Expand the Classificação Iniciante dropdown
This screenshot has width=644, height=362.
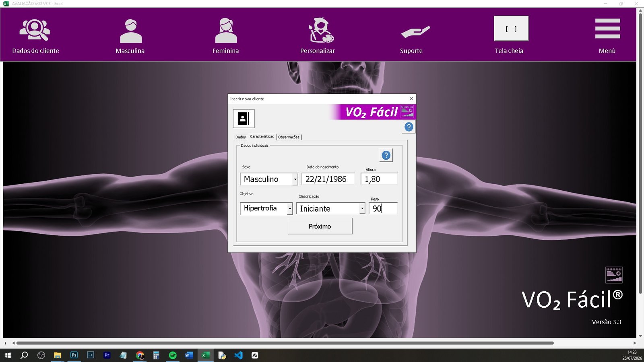pos(362,208)
